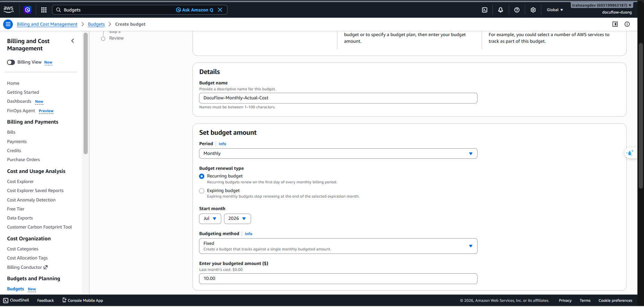The width and height of the screenshot is (644, 307).
Task: Click the Billing Conductor external link icon
Action: pos(45,267)
